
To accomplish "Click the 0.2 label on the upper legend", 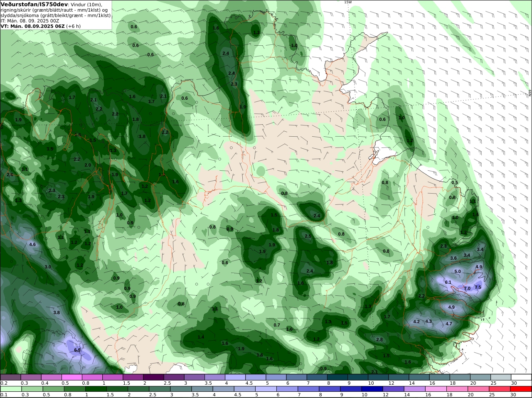I will tap(3, 383).
